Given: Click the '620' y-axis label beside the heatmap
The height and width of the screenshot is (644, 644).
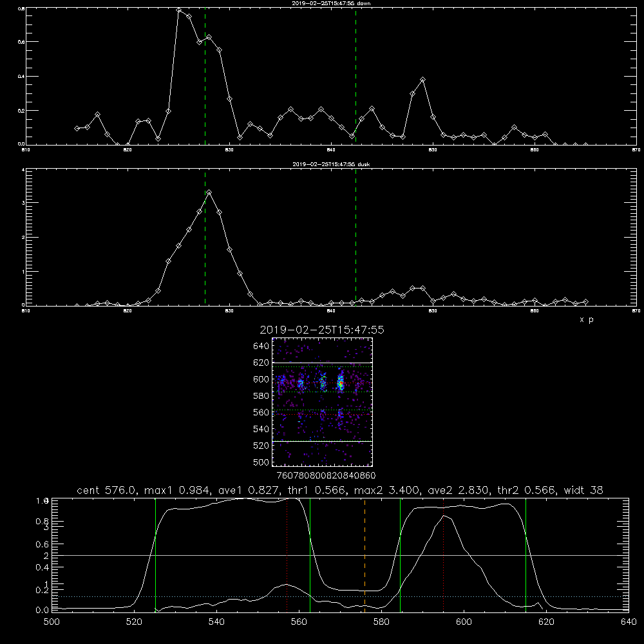Looking at the screenshot, I should point(261,363).
